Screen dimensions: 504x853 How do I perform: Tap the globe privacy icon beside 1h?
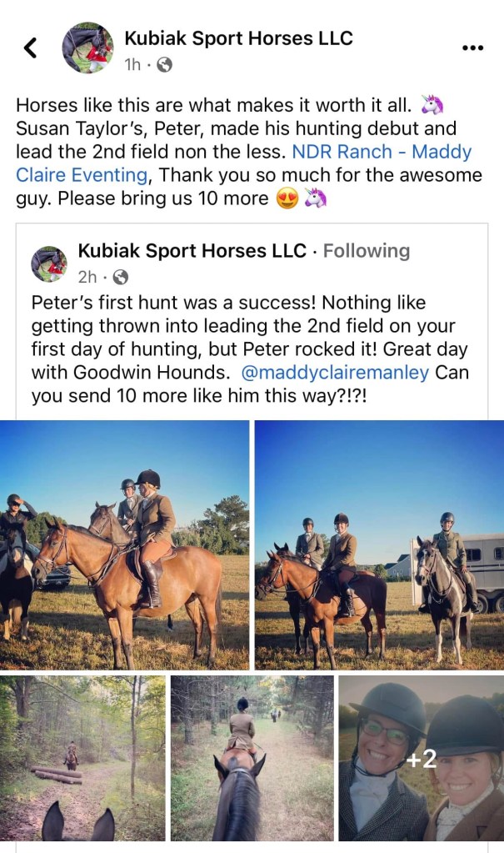pos(164,65)
